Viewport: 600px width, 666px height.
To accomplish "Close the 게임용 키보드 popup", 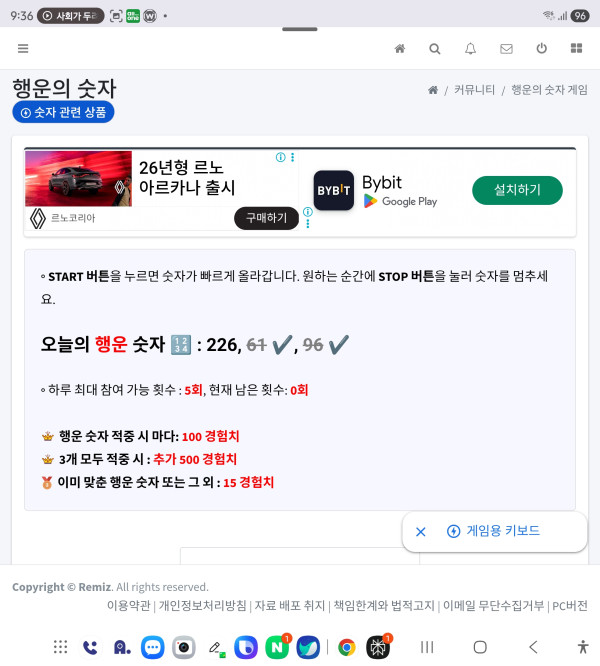I will point(420,531).
